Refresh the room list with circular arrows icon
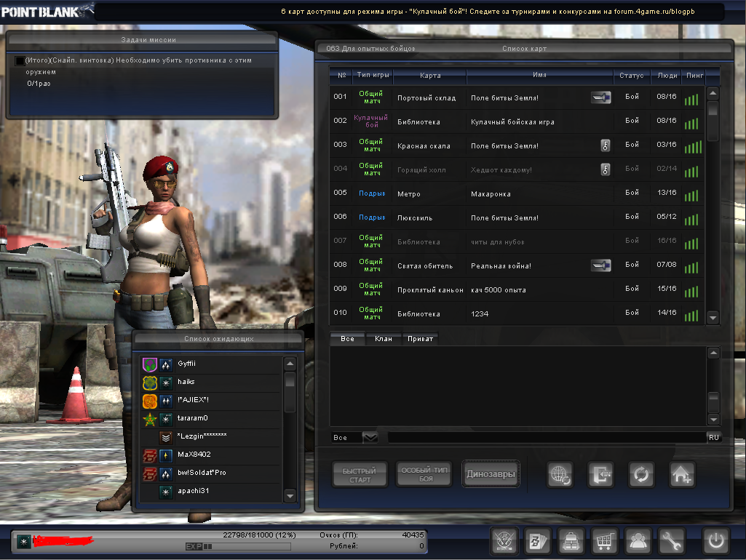This screenshot has height=560, width=746. point(641,474)
